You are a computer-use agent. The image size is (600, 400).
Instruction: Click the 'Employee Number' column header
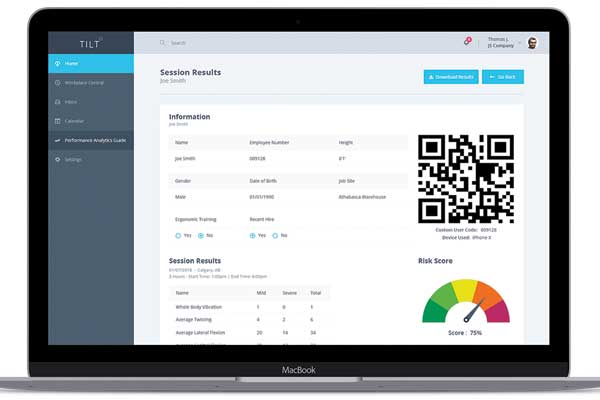269,142
